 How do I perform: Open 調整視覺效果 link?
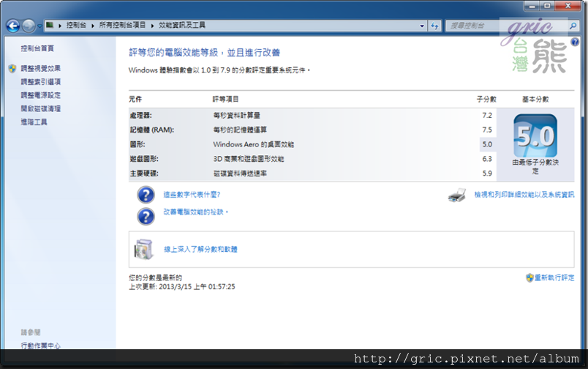pyautogui.click(x=40, y=68)
